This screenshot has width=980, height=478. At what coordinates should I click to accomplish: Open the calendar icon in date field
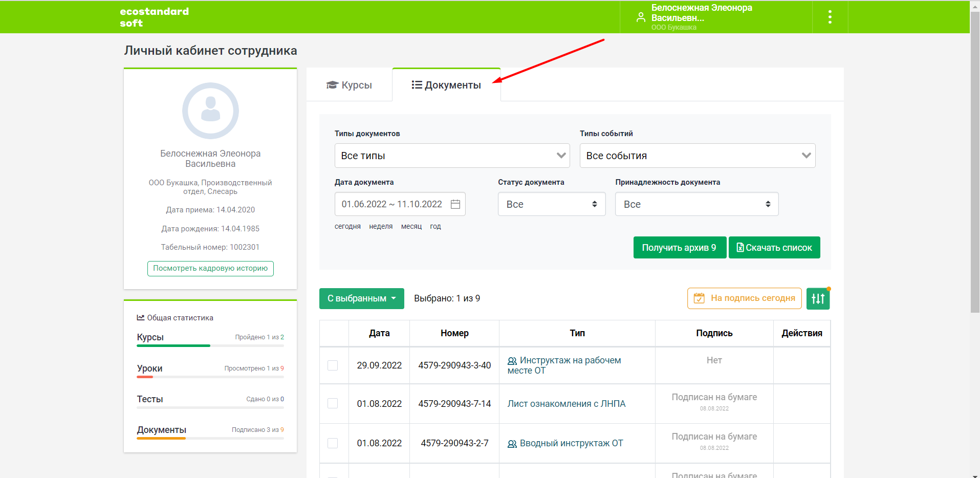(x=455, y=204)
